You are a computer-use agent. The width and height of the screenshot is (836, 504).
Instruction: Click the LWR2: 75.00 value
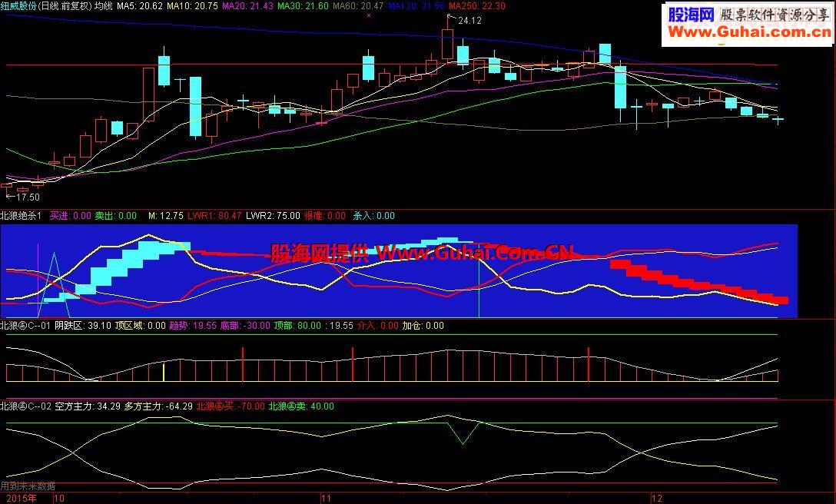(273, 216)
